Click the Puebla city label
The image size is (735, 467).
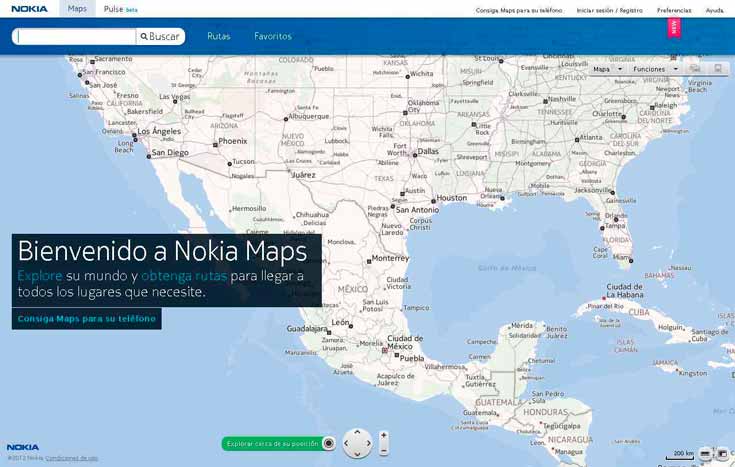coord(412,358)
